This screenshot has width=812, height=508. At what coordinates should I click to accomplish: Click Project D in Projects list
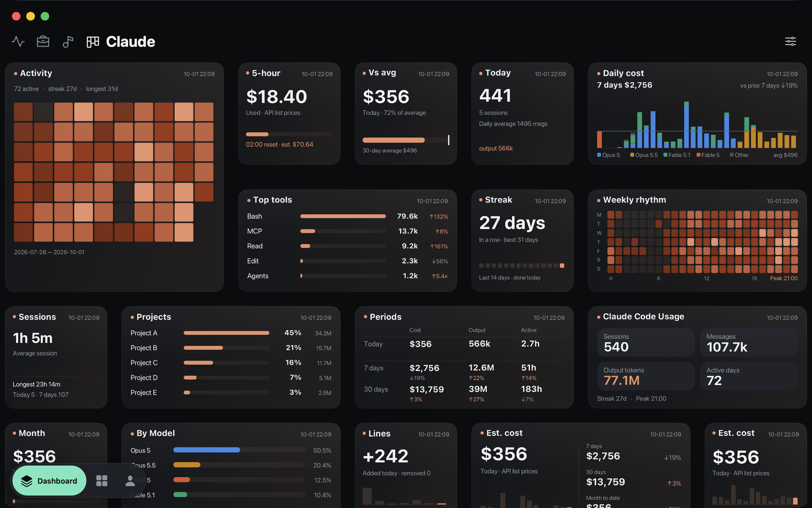pos(231,378)
